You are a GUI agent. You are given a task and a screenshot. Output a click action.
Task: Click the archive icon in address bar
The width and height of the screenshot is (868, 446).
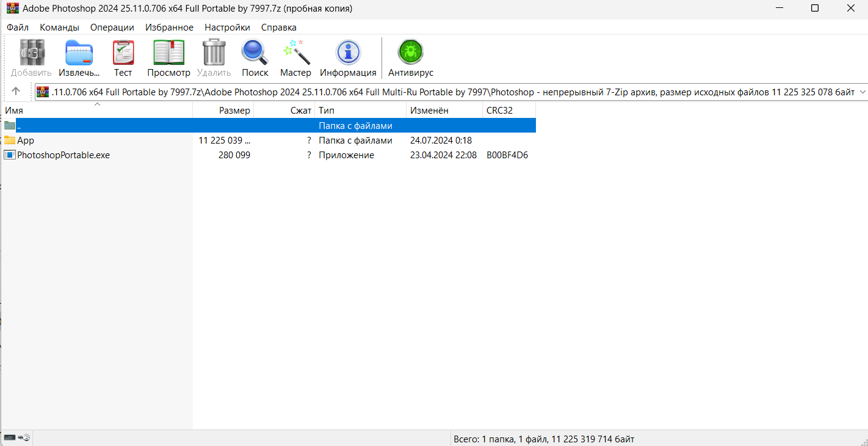[42, 92]
